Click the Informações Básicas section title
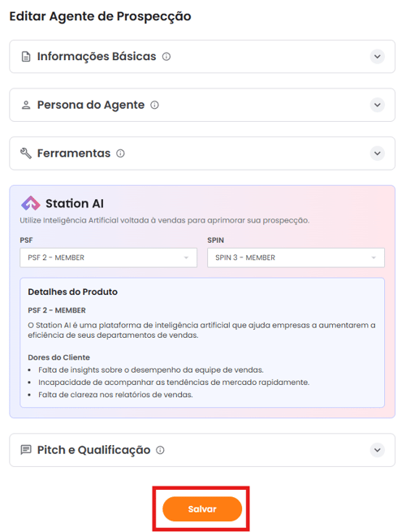Image resolution: width=406 pixels, height=532 pixels. click(97, 57)
